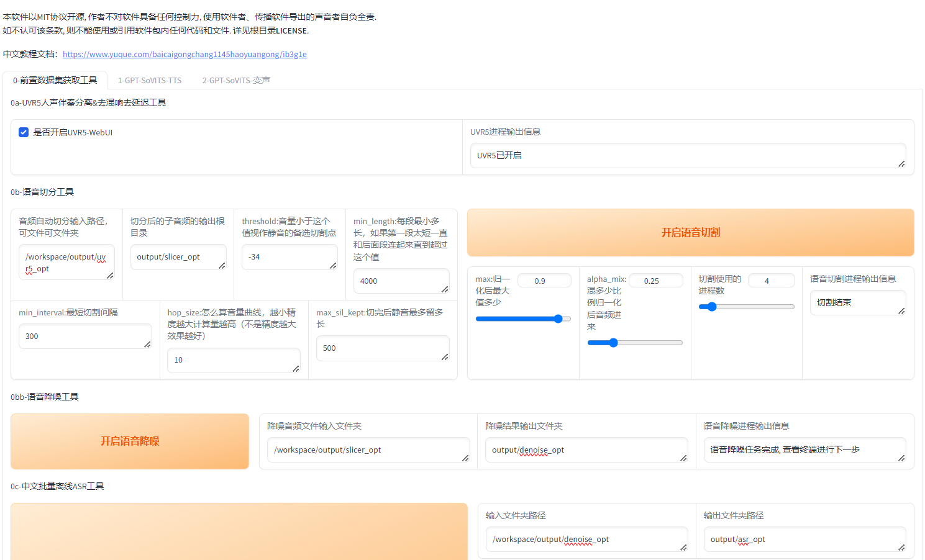This screenshot has width=925, height=560.
Task: Move the alpha_mix ratio slider
Action: [614, 342]
